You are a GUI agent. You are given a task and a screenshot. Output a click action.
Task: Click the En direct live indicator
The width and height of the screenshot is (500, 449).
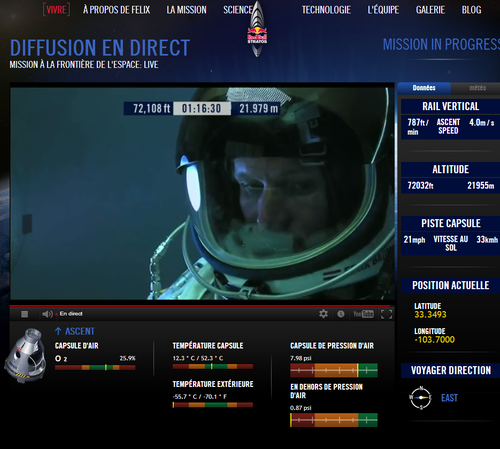click(69, 314)
